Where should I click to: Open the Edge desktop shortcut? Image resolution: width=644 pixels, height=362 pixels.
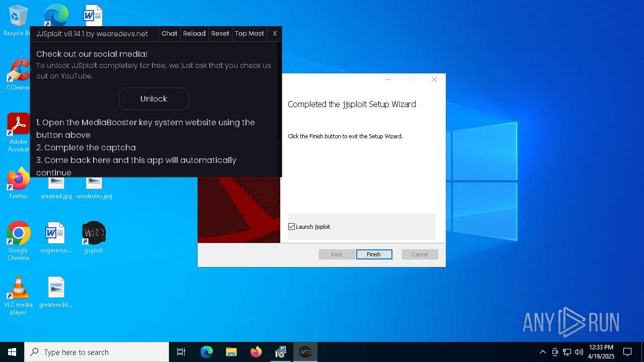click(56, 15)
